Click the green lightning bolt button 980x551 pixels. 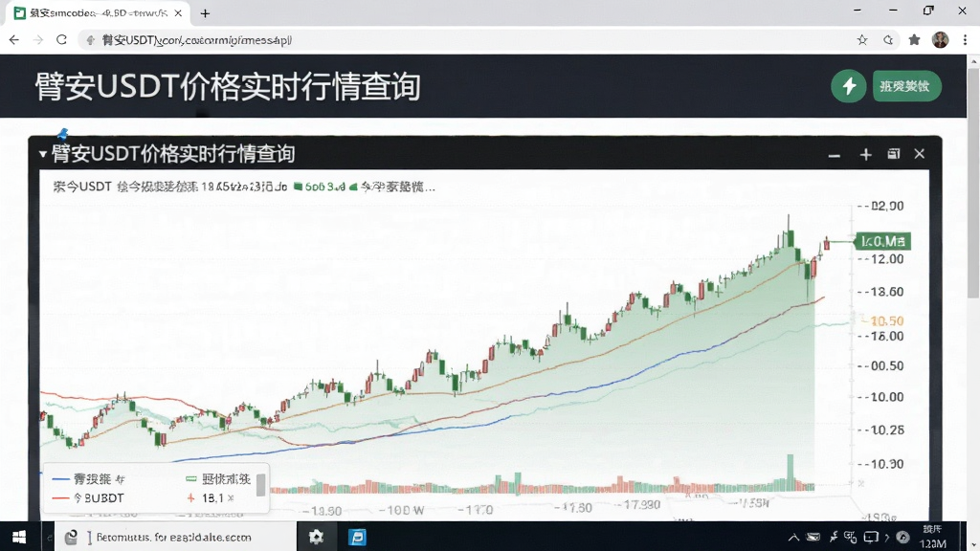pos(848,86)
